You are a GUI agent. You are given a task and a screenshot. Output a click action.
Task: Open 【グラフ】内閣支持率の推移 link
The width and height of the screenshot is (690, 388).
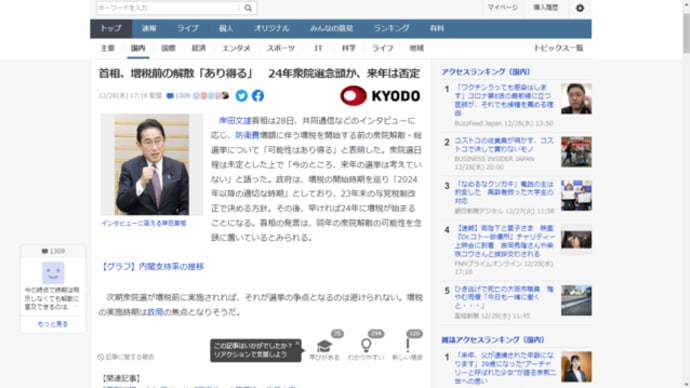151,267
